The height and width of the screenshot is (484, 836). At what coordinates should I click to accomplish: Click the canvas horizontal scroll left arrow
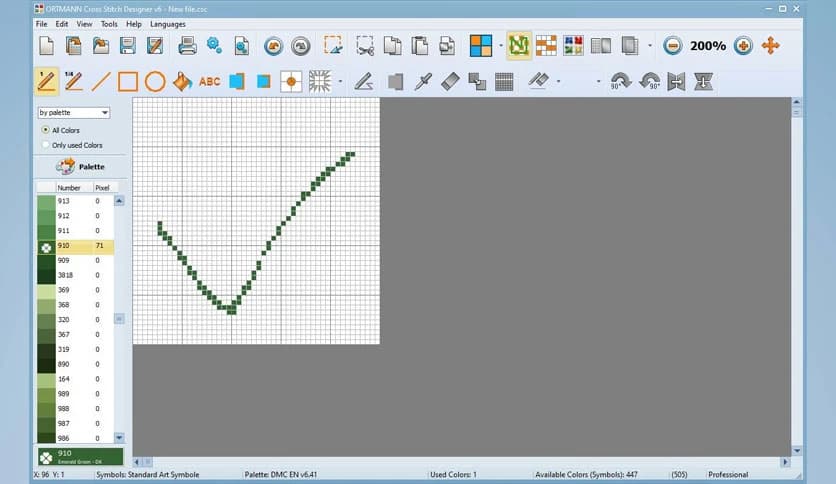pyautogui.click(x=137, y=462)
